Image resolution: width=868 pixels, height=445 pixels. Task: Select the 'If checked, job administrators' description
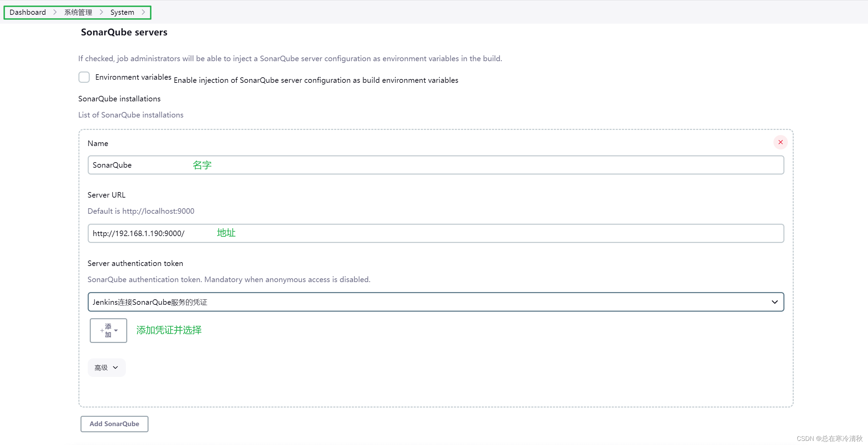[290, 59]
